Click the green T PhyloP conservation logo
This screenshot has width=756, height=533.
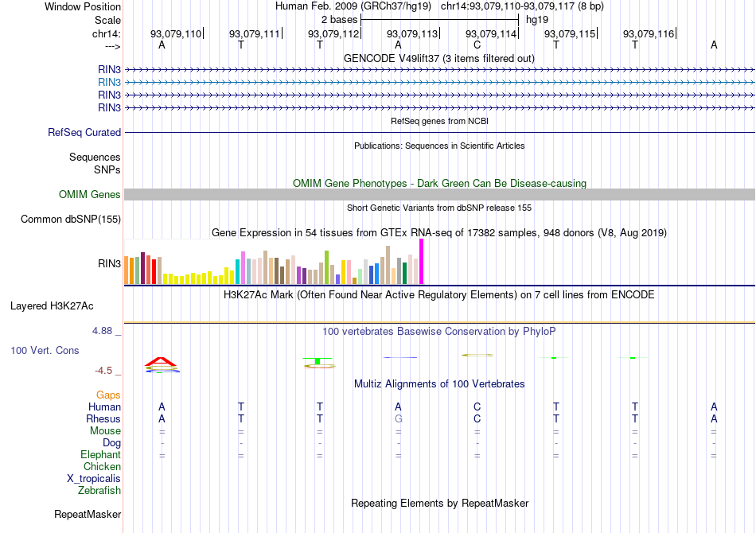coord(318,361)
